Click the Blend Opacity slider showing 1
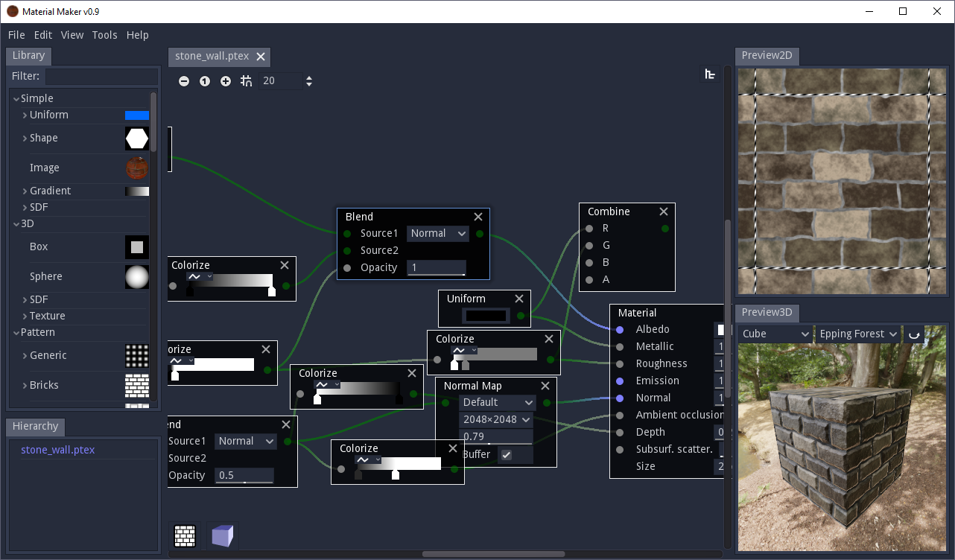This screenshot has width=955, height=560. (437, 268)
